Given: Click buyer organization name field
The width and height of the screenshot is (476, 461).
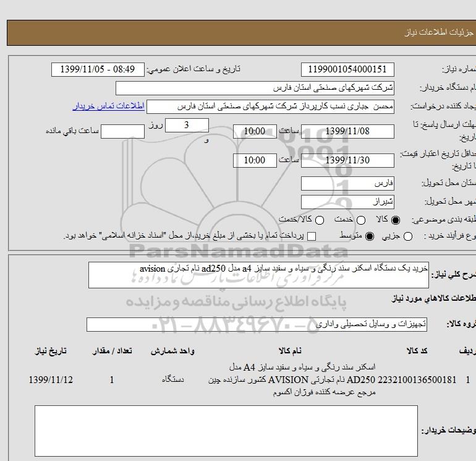Looking at the screenshot, I should pos(255,88).
